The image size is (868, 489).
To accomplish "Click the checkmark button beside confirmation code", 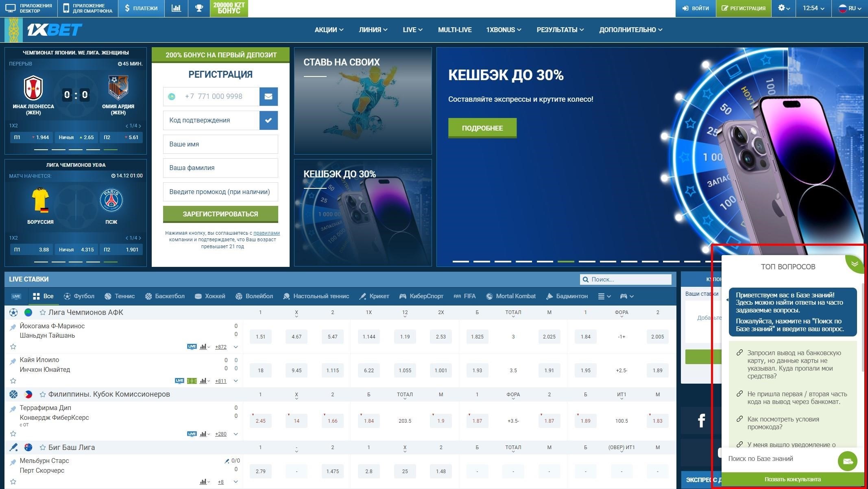I will (x=268, y=120).
